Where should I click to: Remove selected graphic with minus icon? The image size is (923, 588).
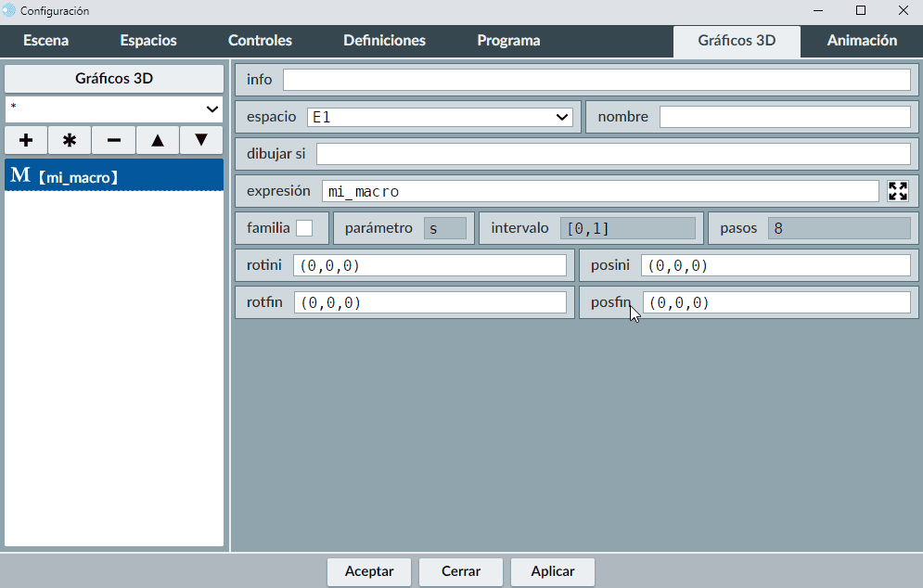pyautogui.click(x=113, y=140)
